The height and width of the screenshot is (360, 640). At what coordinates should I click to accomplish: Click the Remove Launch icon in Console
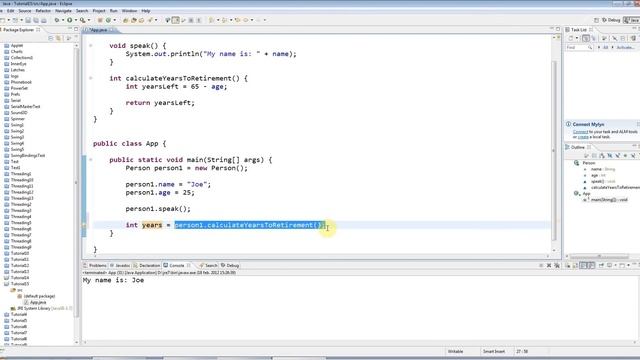549,265
